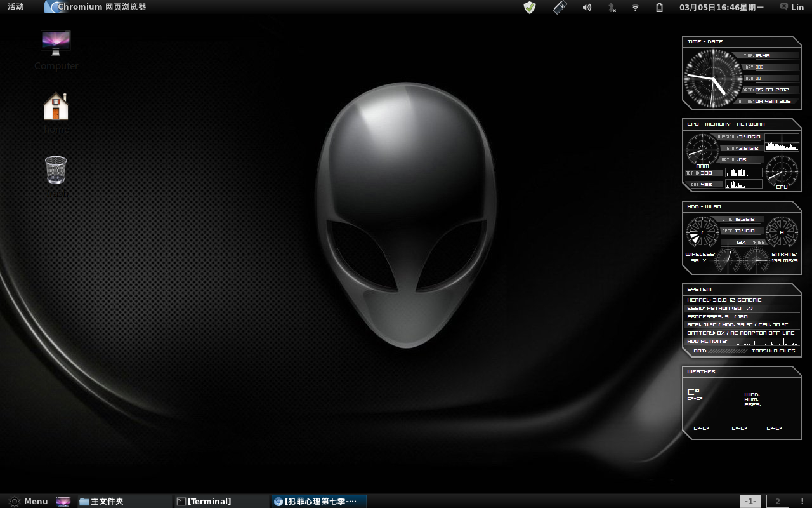Select the Computer desktop icon
This screenshot has height=508, width=812.
pos(56,50)
